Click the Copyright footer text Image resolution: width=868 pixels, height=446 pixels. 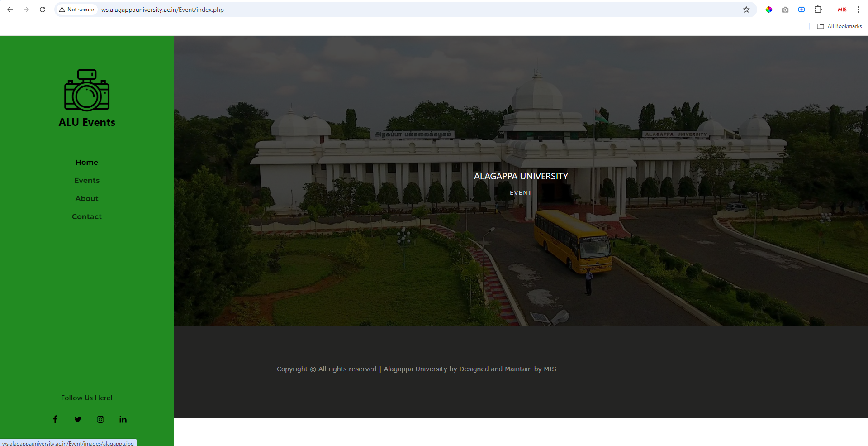point(417,369)
